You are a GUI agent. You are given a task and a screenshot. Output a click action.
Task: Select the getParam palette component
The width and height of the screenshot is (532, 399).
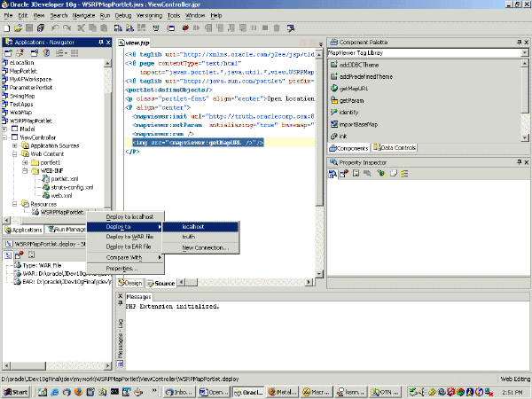[348, 100]
